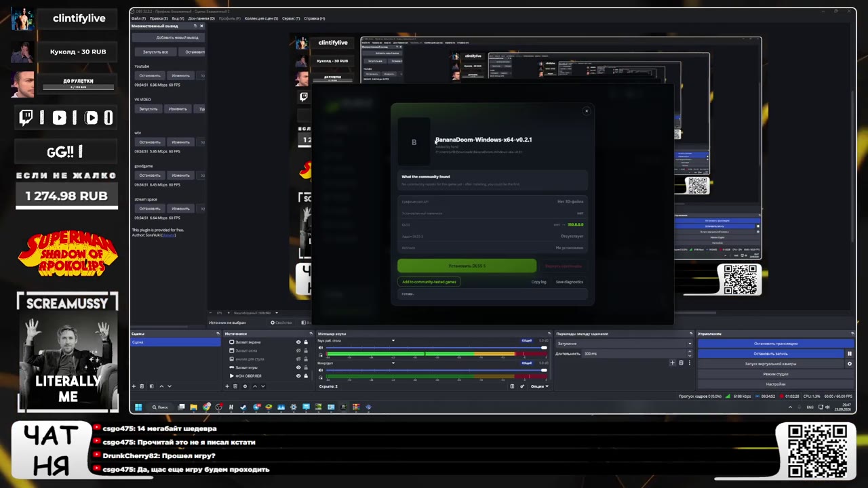This screenshot has height=488, width=868.
Task: Open the audio mixer advanced gears icon
Action: pos(522,386)
